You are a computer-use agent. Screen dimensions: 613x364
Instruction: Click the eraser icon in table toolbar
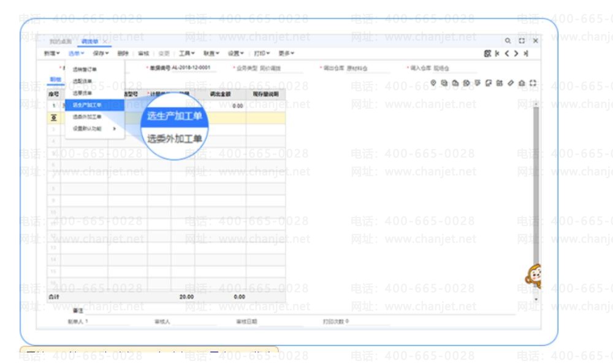click(x=511, y=83)
